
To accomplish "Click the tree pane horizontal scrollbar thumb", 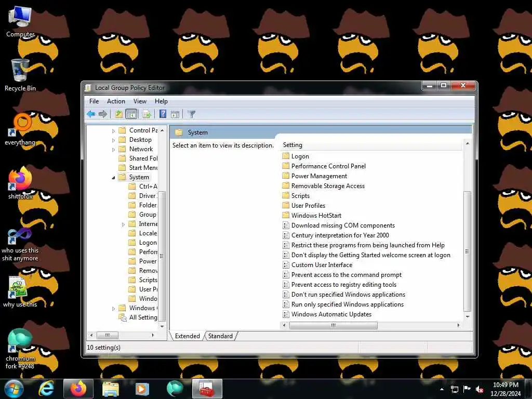I will point(108,335).
